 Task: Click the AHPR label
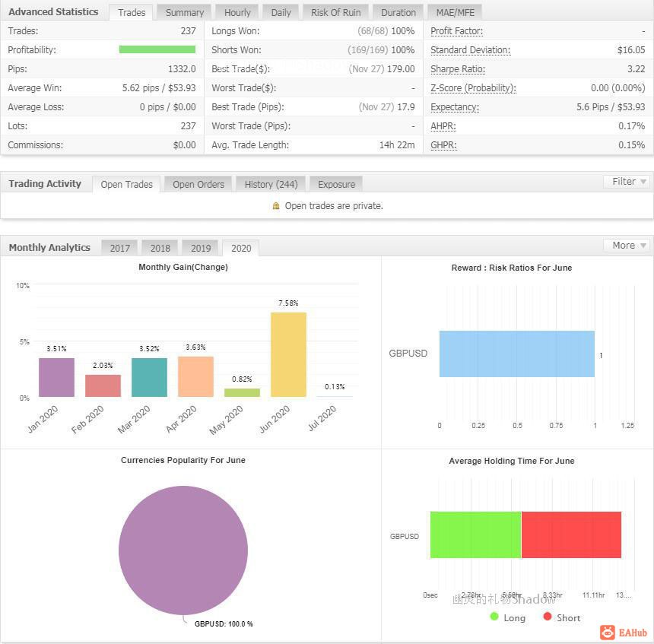(443, 126)
